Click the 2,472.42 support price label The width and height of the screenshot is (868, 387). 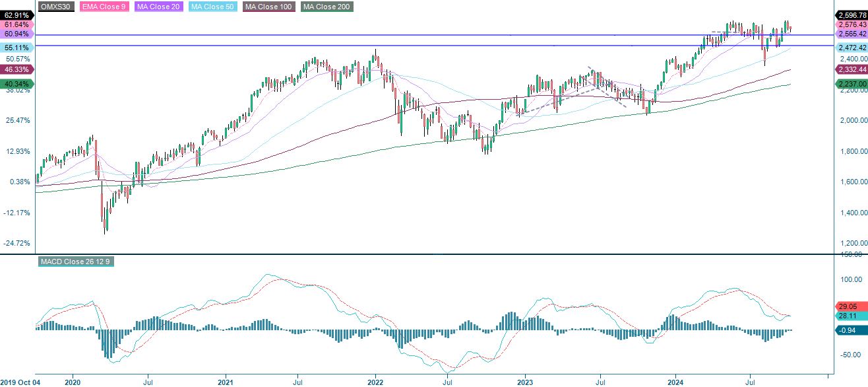click(850, 47)
